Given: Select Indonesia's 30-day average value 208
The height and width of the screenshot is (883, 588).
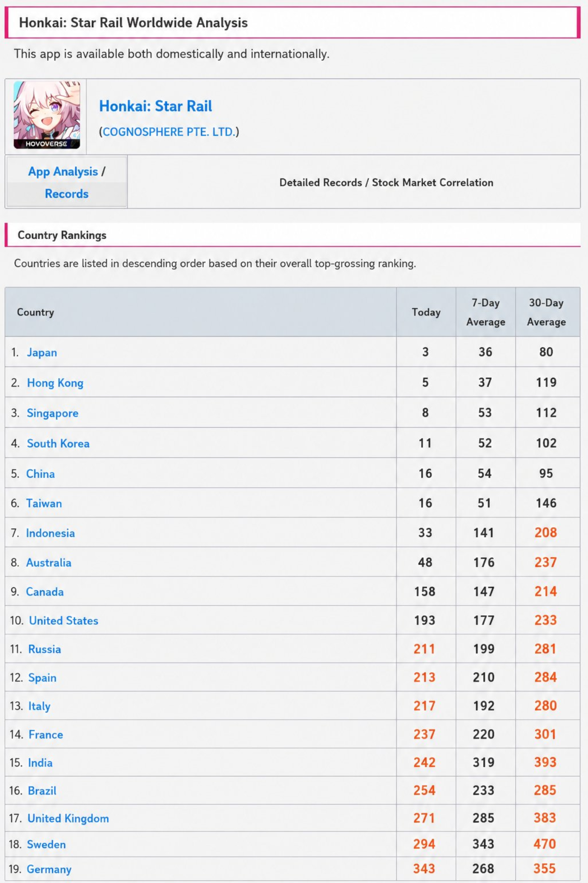Looking at the screenshot, I should 546,532.
